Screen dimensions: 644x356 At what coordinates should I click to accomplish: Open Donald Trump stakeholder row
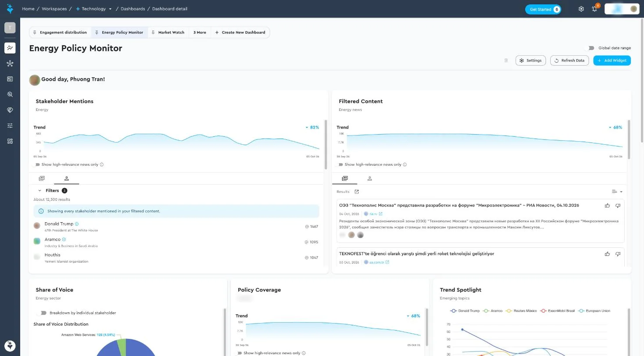pos(176,227)
